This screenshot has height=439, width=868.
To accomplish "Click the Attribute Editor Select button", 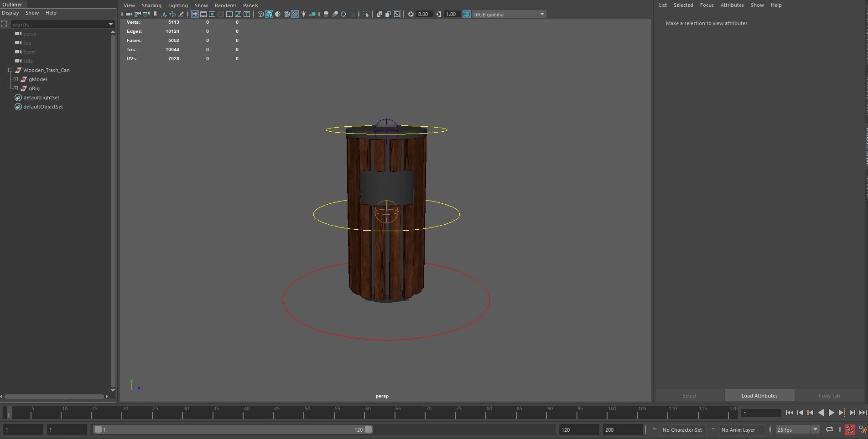I will 689,396.
